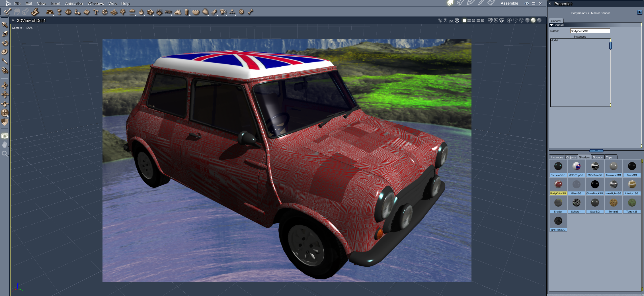Click the Camera 1 100% view label
The width and height of the screenshot is (644, 296).
(x=22, y=28)
